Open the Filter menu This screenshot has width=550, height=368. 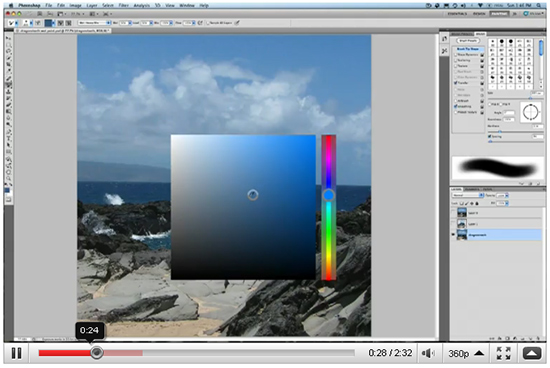[123, 6]
